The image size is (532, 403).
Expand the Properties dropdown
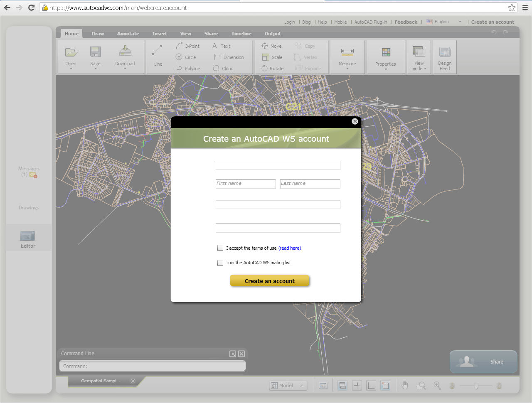click(x=386, y=69)
